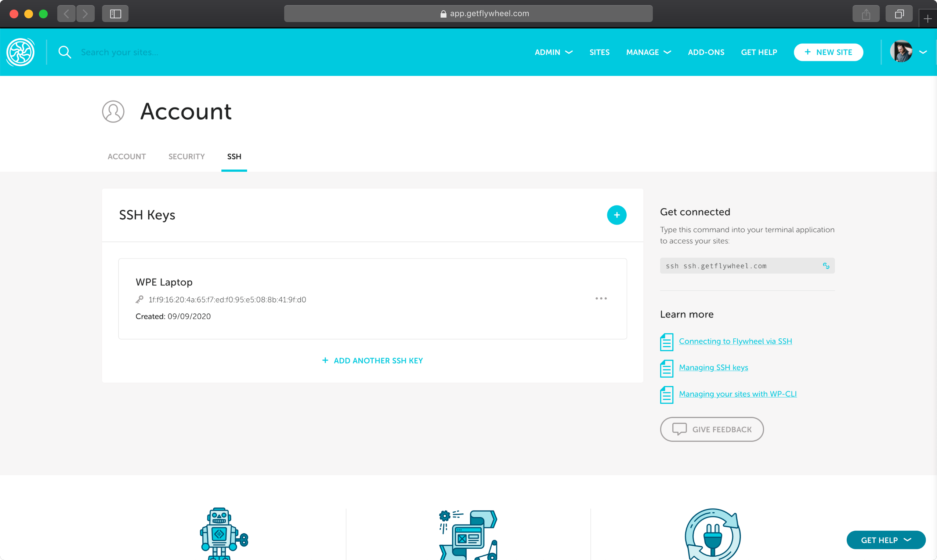Image resolution: width=937 pixels, height=560 pixels.
Task: Click the round plus add SSH key icon
Action: point(617,215)
